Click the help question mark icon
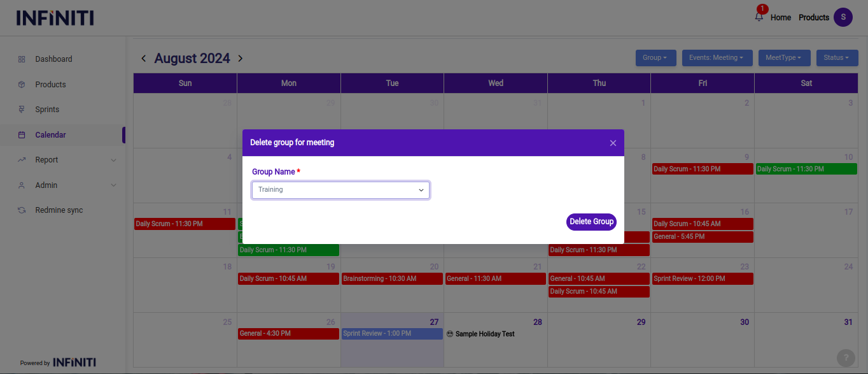Image resolution: width=868 pixels, height=374 pixels. click(845, 357)
